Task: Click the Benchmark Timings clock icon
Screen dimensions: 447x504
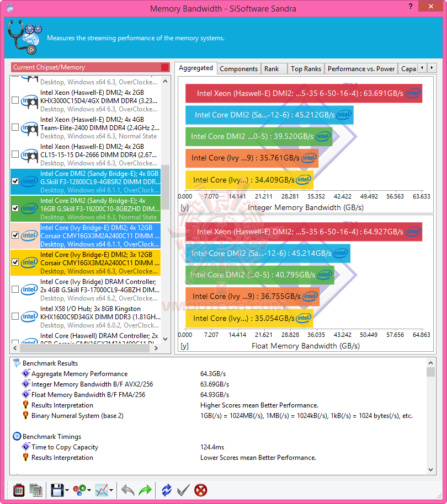Action: (17, 437)
